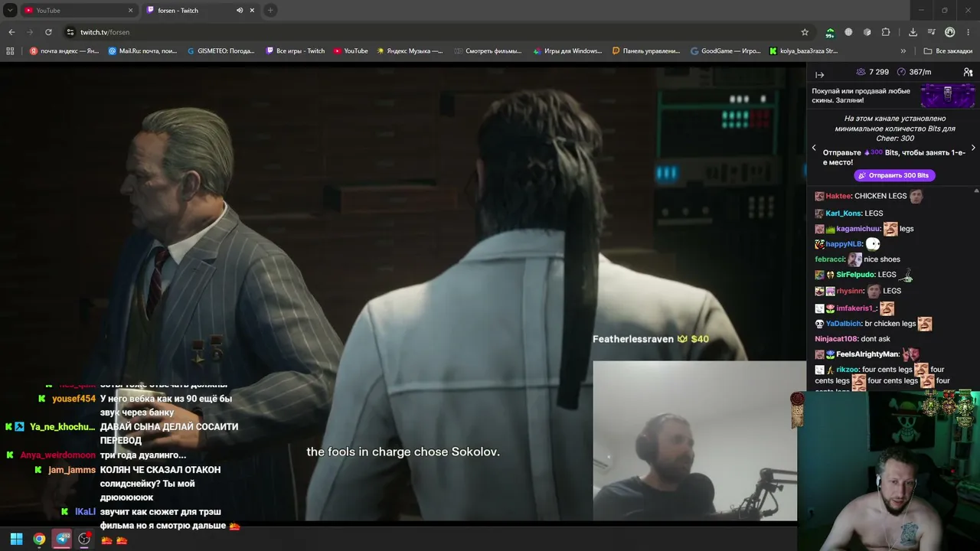Viewport: 980px width, 551px height.
Task: Go back to the previous page
Action: click(x=11, y=32)
